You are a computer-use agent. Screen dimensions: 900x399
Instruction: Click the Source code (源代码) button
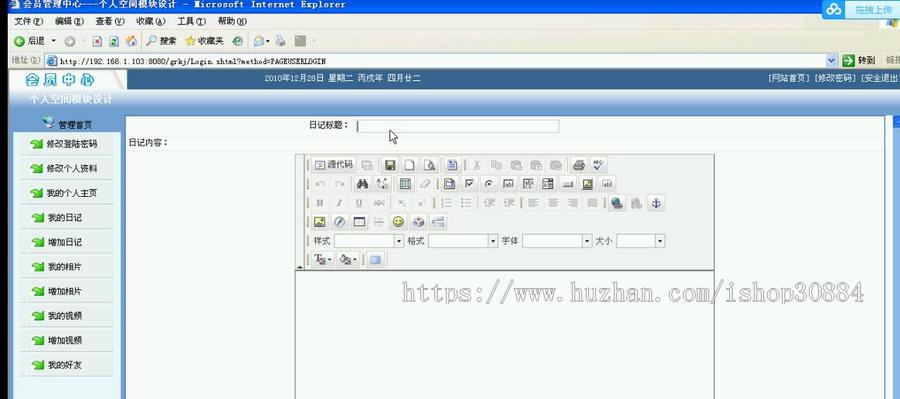point(334,165)
